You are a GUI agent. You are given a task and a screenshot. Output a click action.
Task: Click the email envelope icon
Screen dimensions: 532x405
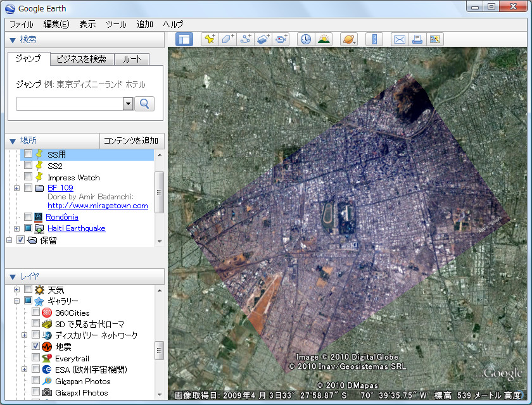coord(399,39)
